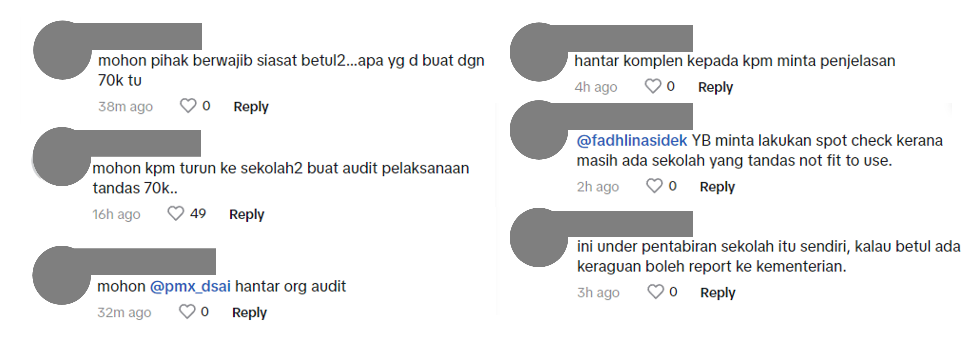Reply to the comment posted 38m ago
This screenshot has width=980, height=340.
click(x=251, y=107)
